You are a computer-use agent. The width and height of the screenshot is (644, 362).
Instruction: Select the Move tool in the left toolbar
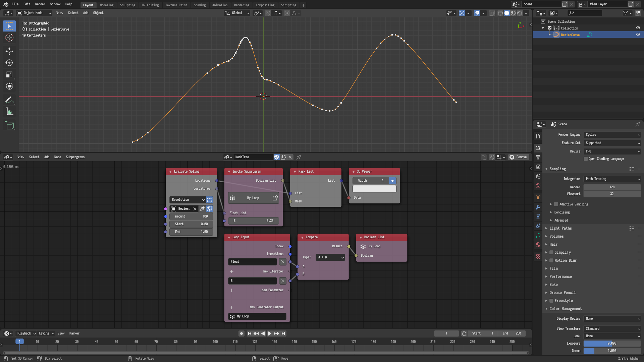(9, 51)
